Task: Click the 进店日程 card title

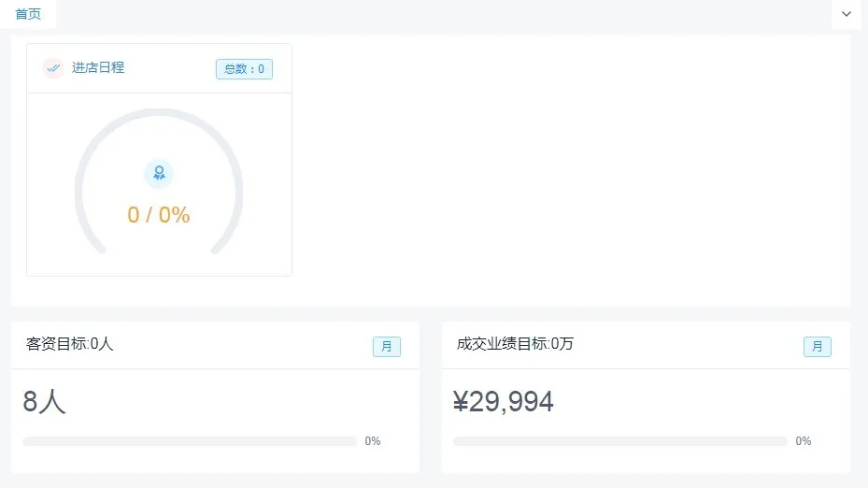Action: click(98, 67)
